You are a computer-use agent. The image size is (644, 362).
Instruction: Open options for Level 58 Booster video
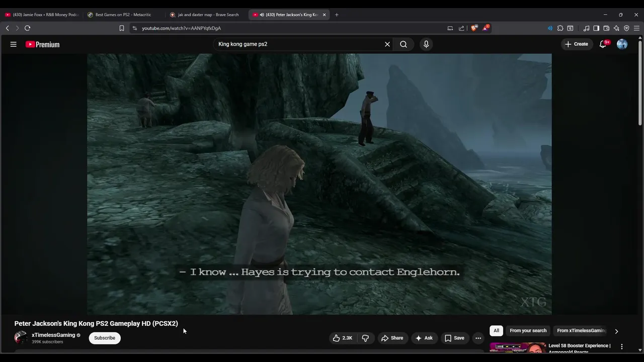(x=622, y=346)
